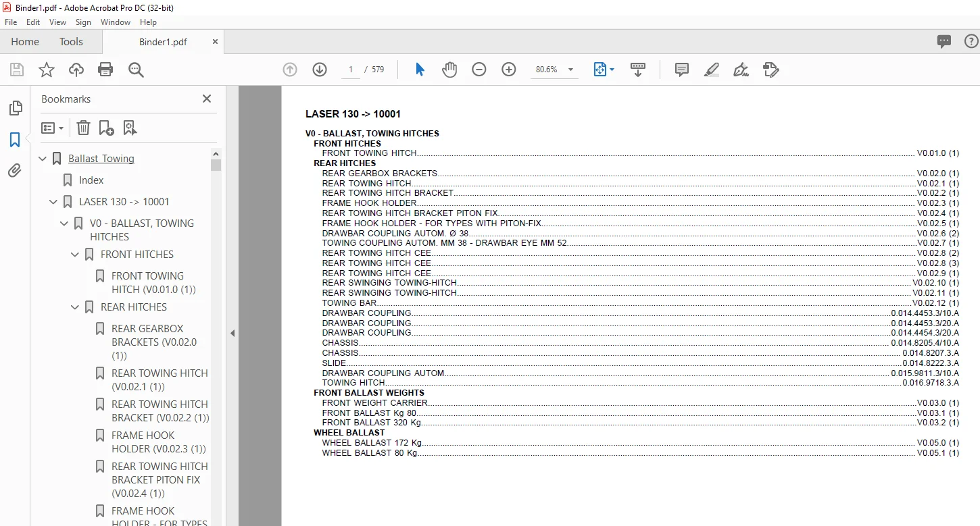This screenshot has height=526, width=980.
Task: Collapse the REAR HITCHES bookmark
Action: click(x=76, y=307)
